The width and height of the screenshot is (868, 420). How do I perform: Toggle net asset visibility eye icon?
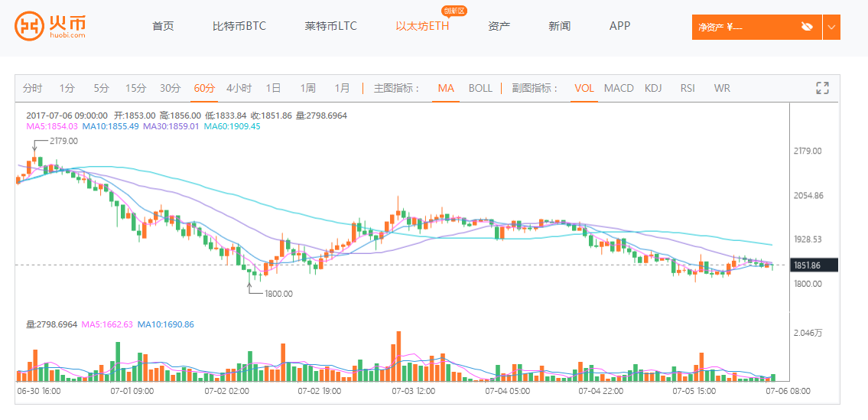807,27
